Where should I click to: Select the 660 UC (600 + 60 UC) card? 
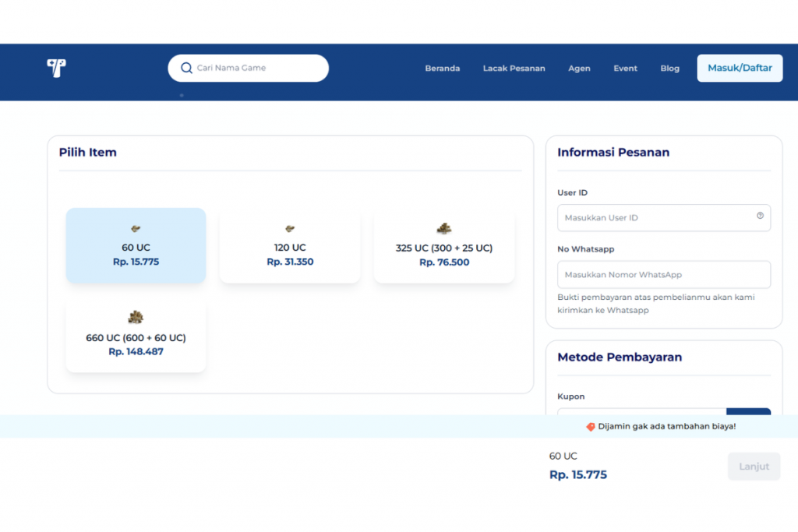click(136, 335)
